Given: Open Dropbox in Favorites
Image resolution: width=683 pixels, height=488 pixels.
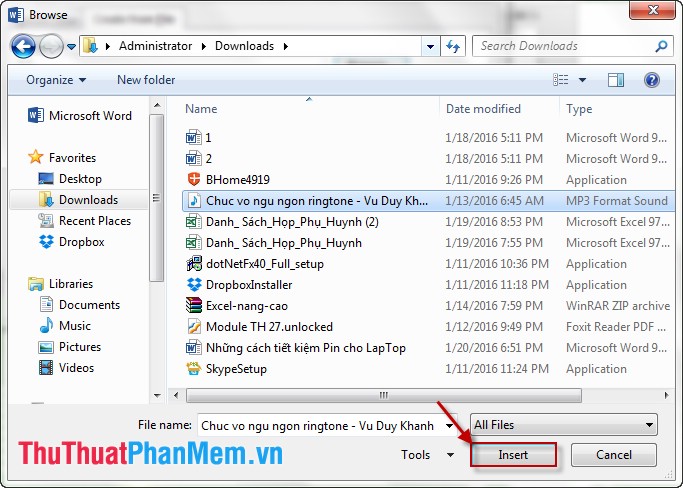Looking at the screenshot, I should (x=71, y=242).
